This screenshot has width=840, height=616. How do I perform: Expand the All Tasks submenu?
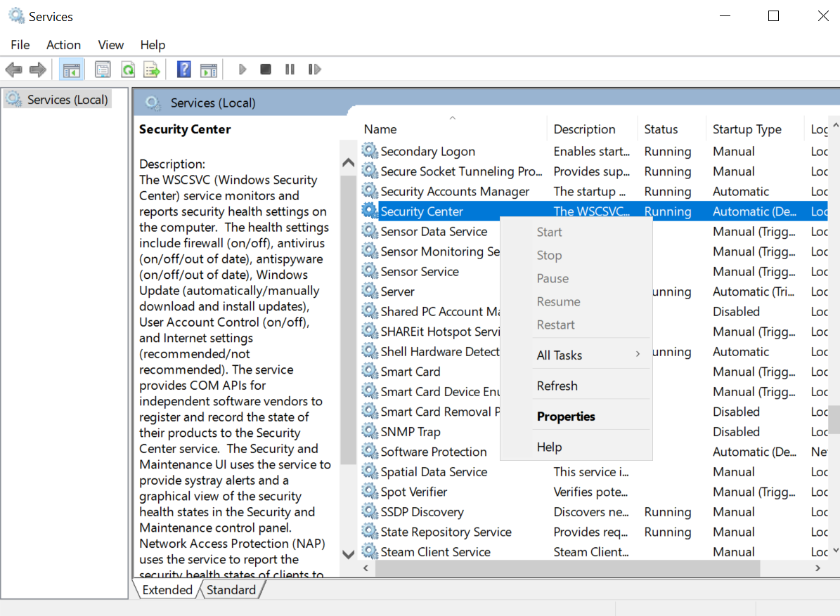[576, 355]
